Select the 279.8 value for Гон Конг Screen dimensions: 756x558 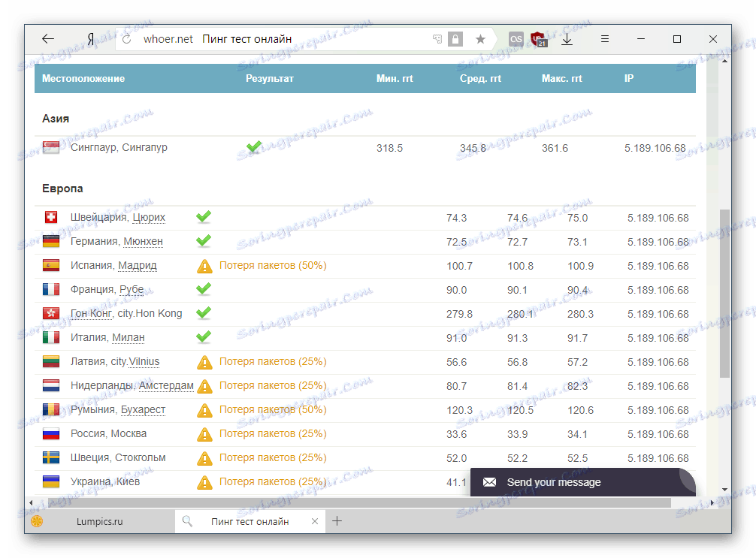459,314
